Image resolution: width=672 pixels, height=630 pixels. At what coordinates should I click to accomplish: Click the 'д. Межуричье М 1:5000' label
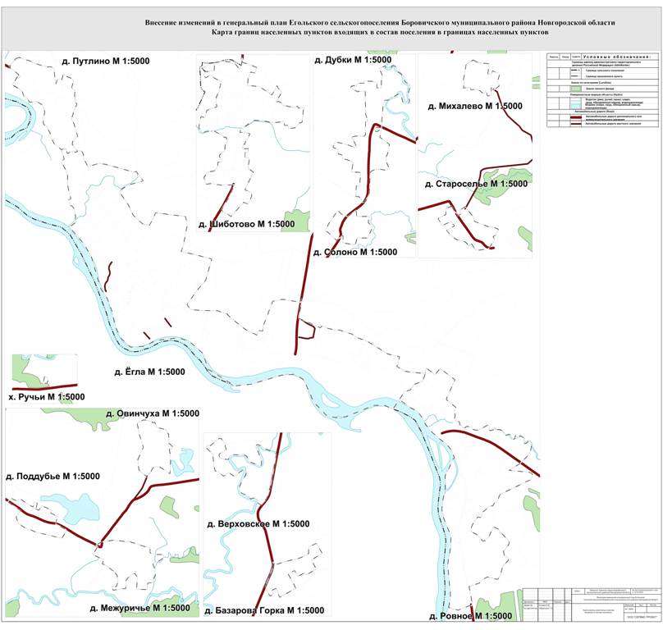(140, 608)
